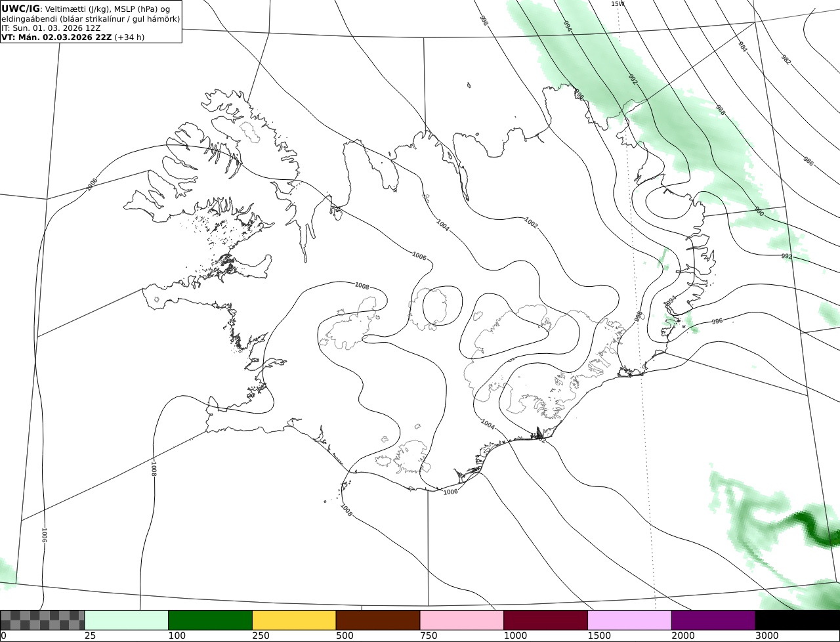The image size is (840, 642).
Task: Click the legend scale value "100"
Action: pos(177,635)
